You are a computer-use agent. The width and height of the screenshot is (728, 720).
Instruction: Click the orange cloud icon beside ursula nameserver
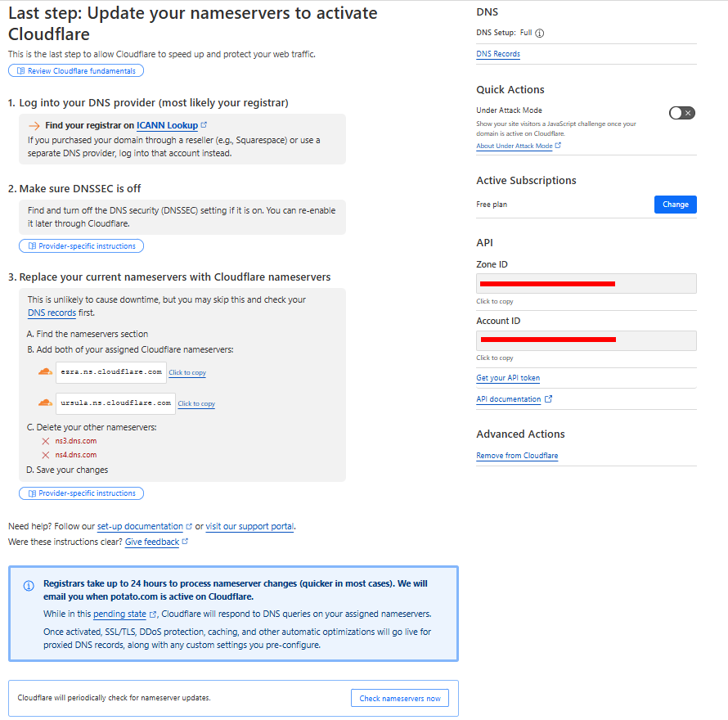[x=45, y=403]
